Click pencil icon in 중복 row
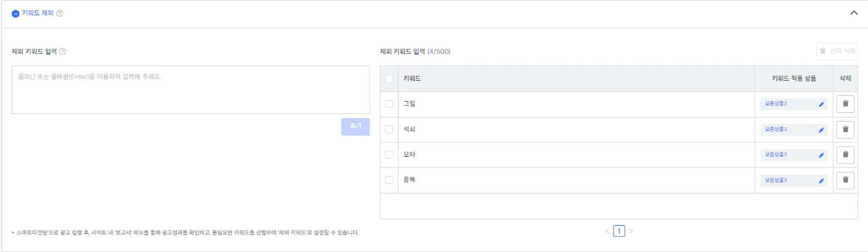This screenshot has height=252, width=868. pos(821,181)
